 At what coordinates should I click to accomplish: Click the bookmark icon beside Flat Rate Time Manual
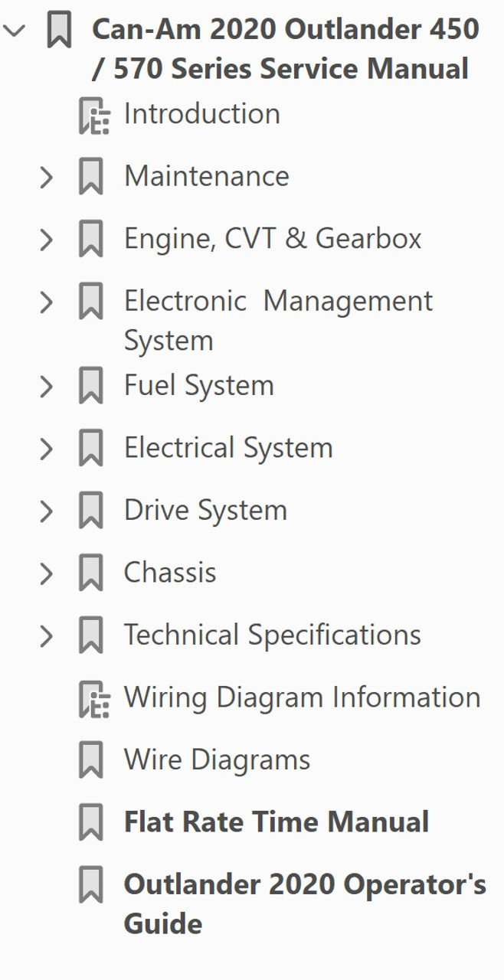coord(91,823)
